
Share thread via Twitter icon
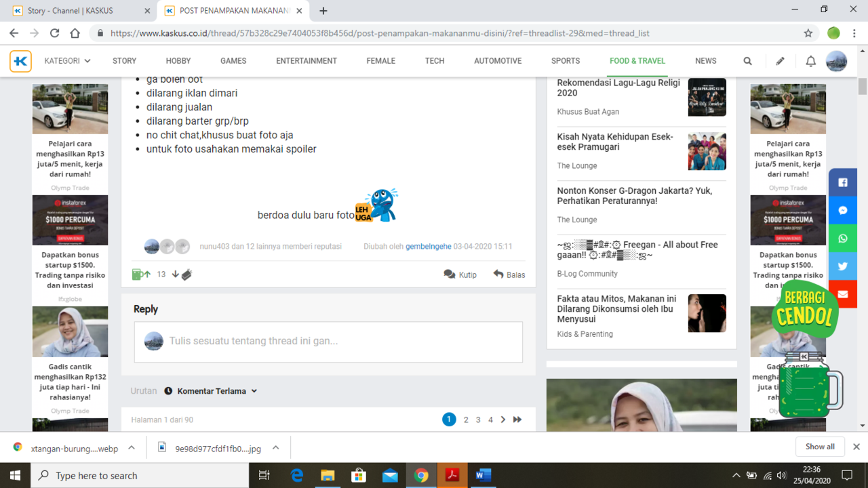pyautogui.click(x=843, y=266)
